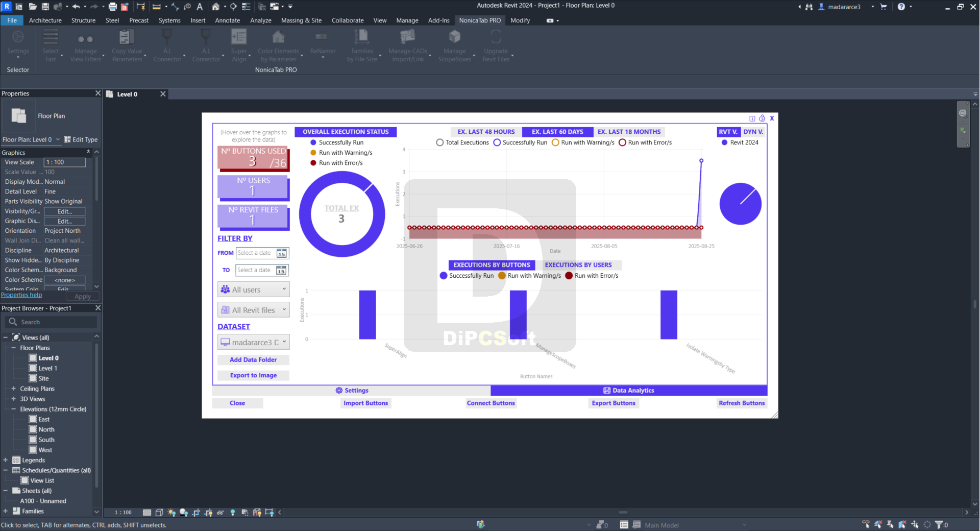The image size is (980, 531).
Task: Switch to EXECUTIONS BY USERS tab
Action: [578, 265]
